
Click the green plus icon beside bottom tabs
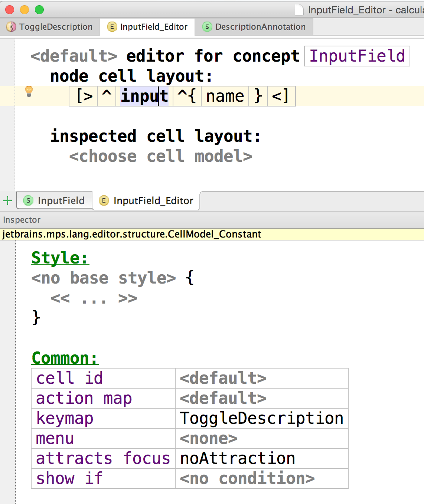(x=7, y=200)
